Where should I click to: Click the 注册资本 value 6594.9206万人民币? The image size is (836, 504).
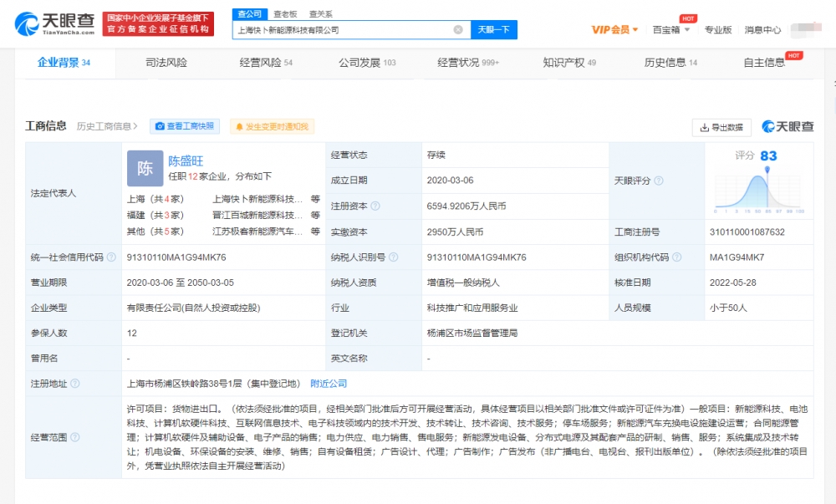pyautogui.click(x=466, y=206)
